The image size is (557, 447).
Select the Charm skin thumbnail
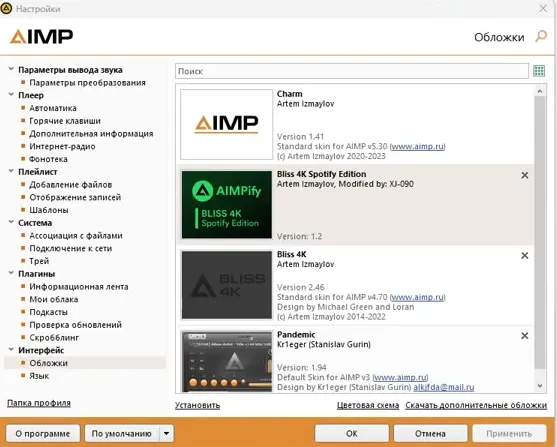point(226,124)
